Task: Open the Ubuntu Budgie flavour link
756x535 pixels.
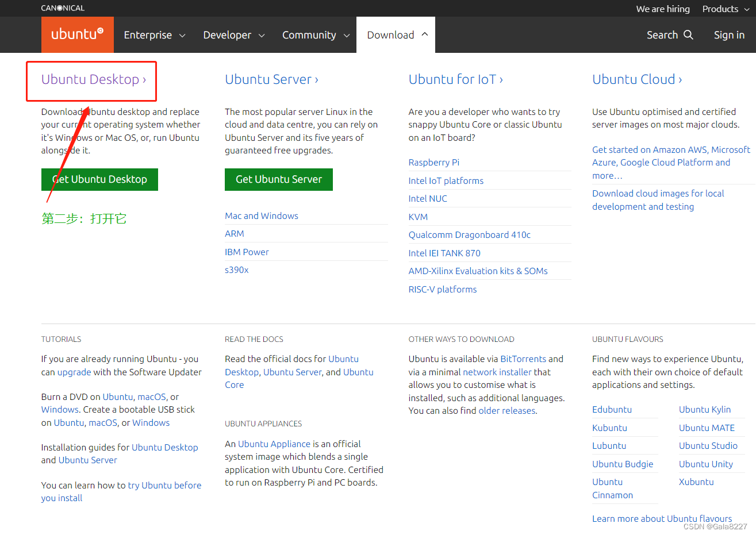Action: click(623, 464)
